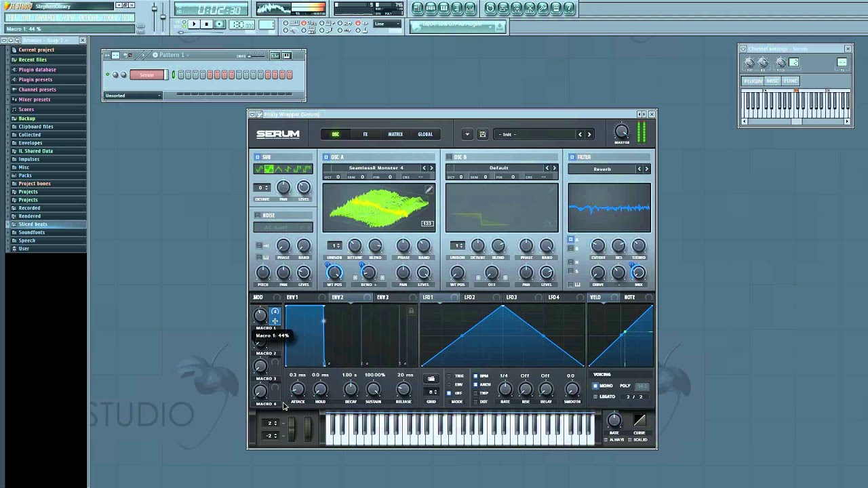Viewport: 868px width, 488px height.
Task: Click the PLUGIN tab in Channel settings
Action: [x=753, y=81]
